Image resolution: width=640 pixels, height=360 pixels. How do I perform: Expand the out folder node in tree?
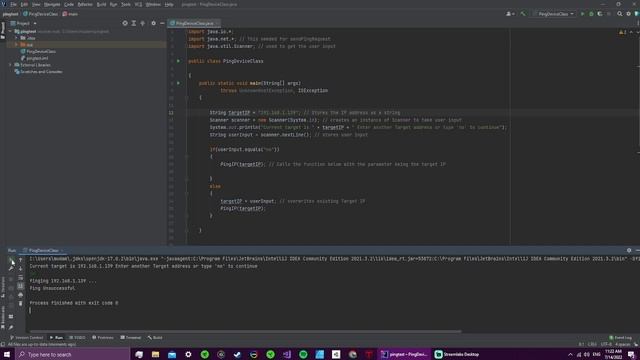(x=16, y=44)
